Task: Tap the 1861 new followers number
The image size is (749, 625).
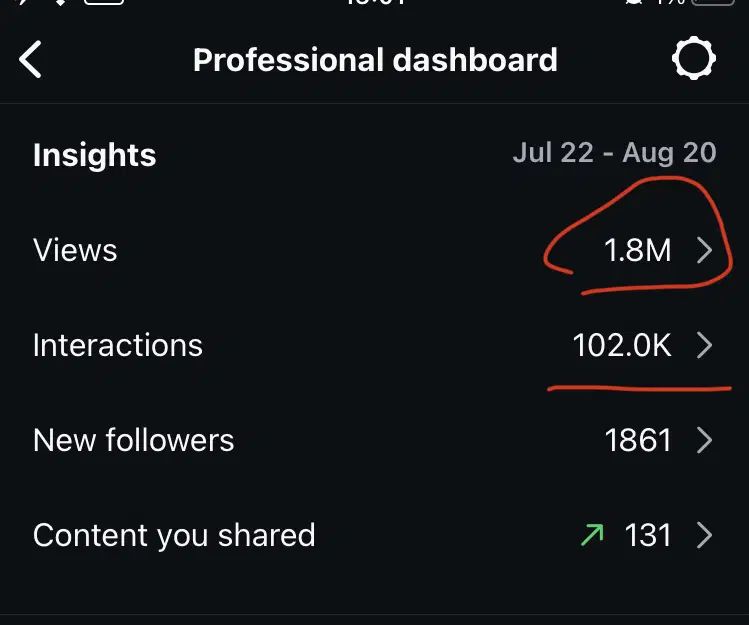Action: (x=638, y=440)
